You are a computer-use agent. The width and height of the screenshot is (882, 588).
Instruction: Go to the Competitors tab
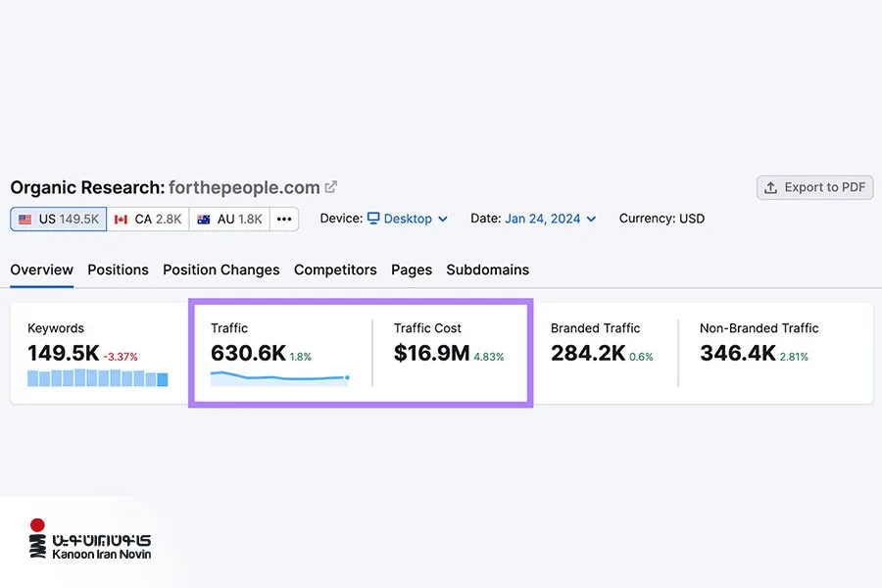(x=335, y=270)
